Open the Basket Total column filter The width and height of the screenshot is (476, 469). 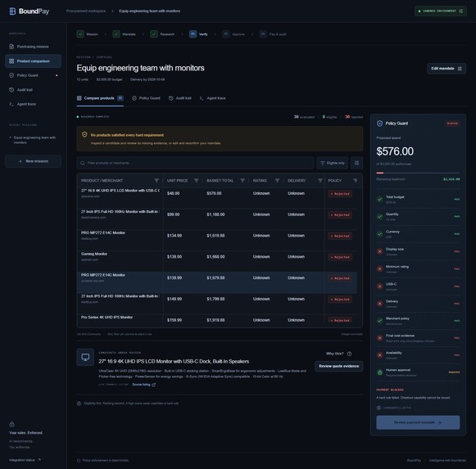click(243, 181)
